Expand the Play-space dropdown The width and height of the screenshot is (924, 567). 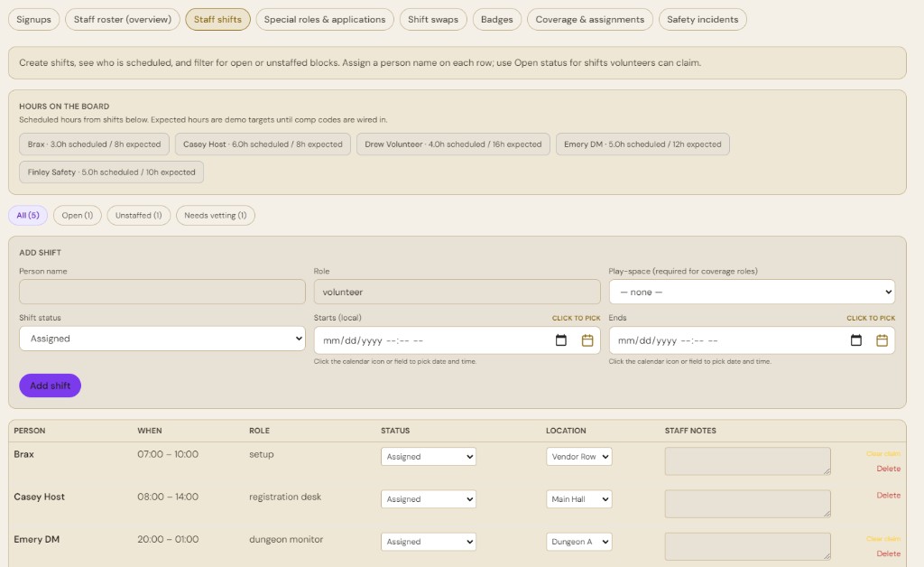coord(752,292)
